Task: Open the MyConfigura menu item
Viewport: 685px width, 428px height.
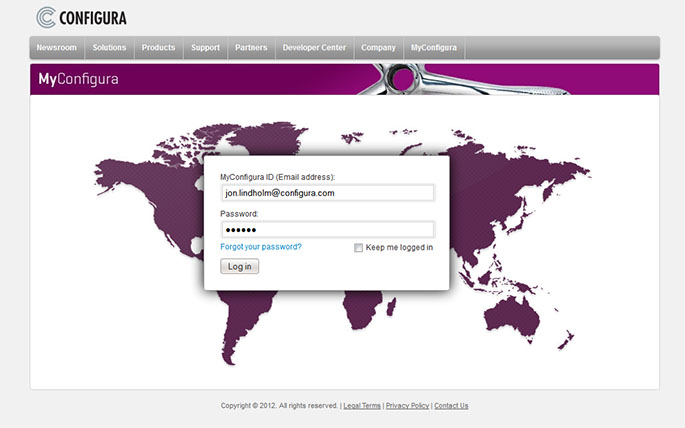Action: [x=434, y=48]
